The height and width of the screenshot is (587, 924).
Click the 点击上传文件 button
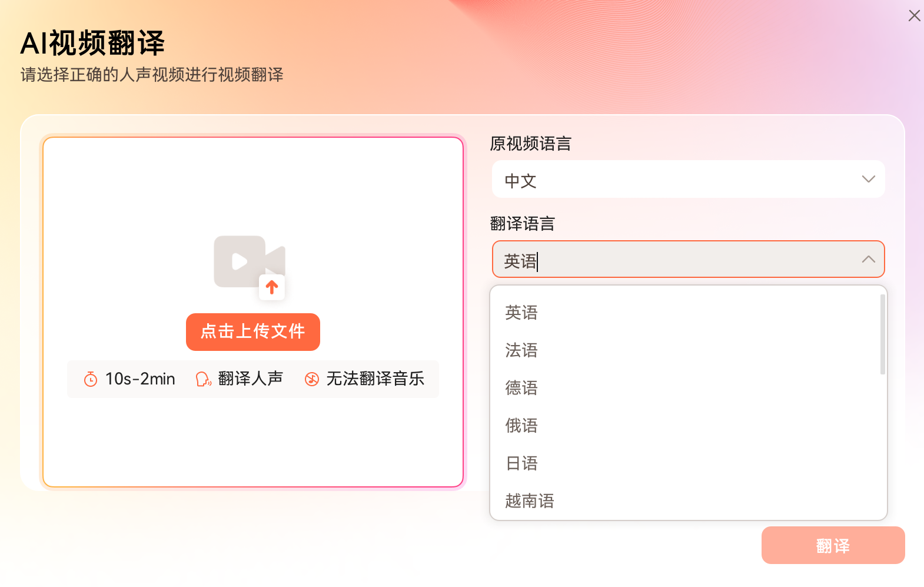click(252, 332)
